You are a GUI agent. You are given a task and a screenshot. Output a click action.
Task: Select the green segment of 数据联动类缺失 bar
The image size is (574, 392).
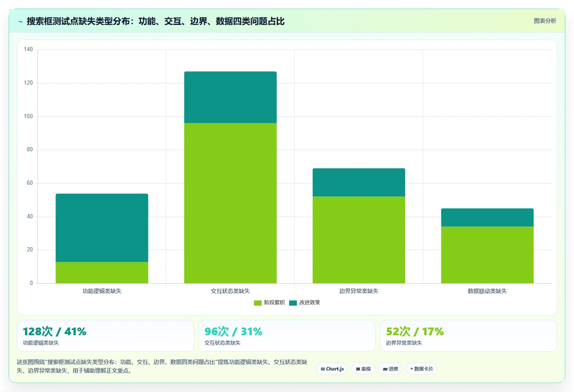point(487,255)
